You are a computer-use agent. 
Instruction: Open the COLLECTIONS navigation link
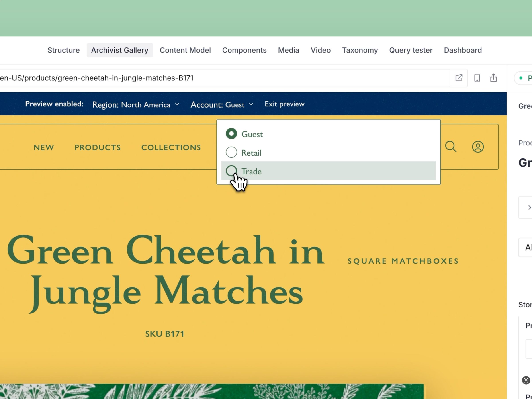pyautogui.click(x=171, y=147)
